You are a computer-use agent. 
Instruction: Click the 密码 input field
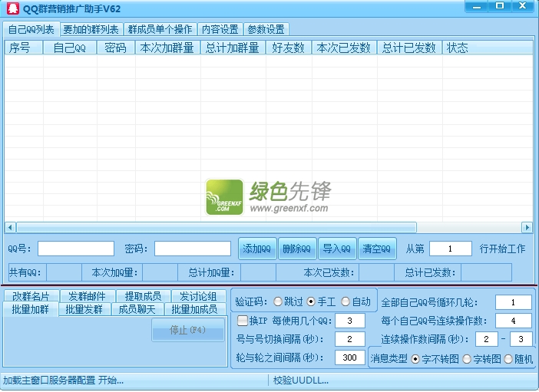[193, 249]
